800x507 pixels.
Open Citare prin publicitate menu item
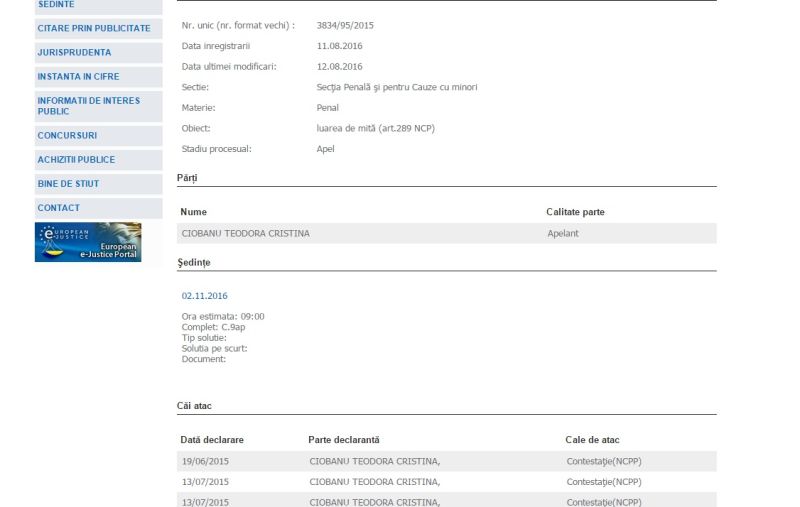point(94,29)
